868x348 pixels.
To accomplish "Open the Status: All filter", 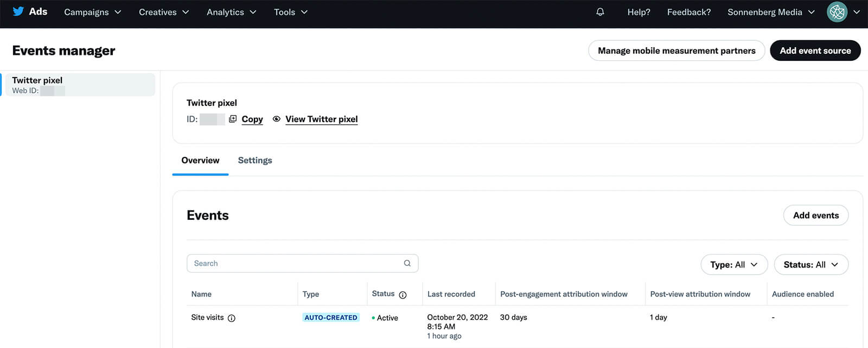I will coord(811,264).
